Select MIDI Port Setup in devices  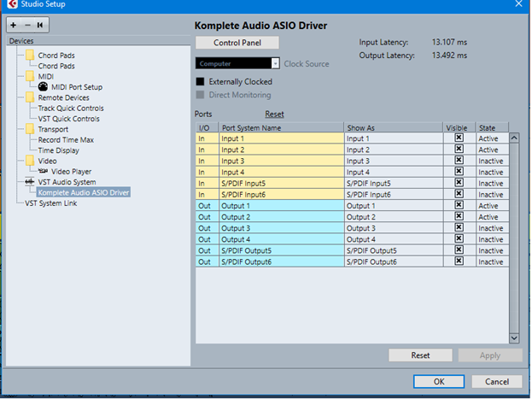pyautogui.click(x=77, y=87)
